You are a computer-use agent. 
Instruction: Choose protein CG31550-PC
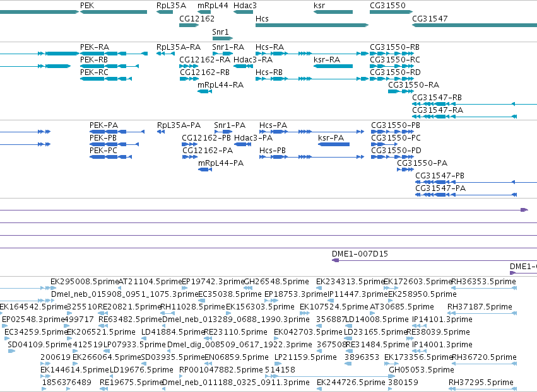(x=384, y=144)
